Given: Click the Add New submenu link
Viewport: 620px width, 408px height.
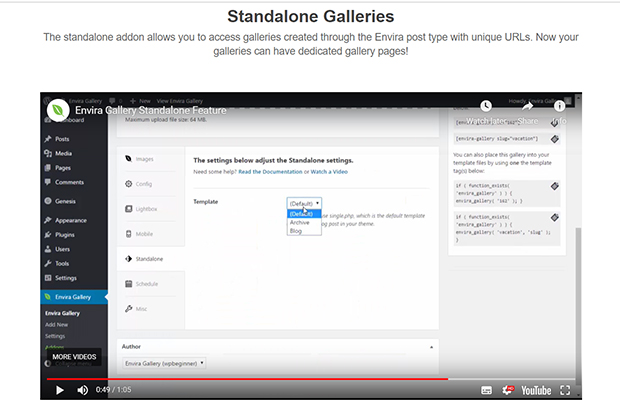Looking at the screenshot, I should (57, 325).
